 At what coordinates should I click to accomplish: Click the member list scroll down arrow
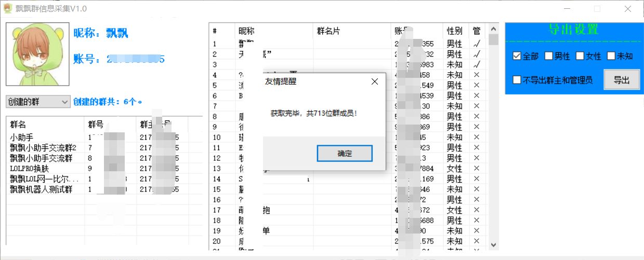[x=493, y=245]
